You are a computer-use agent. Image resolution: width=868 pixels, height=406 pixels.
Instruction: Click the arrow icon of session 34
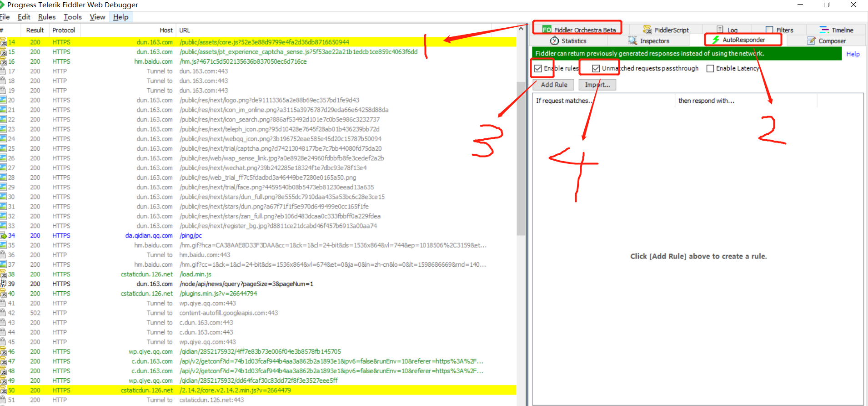click(x=3, y=236)
